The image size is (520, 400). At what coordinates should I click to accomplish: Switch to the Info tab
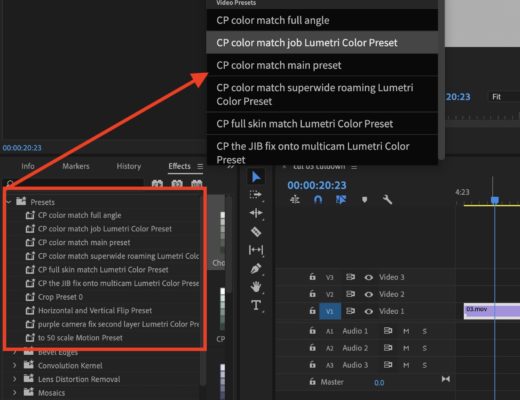pos(28,166)
